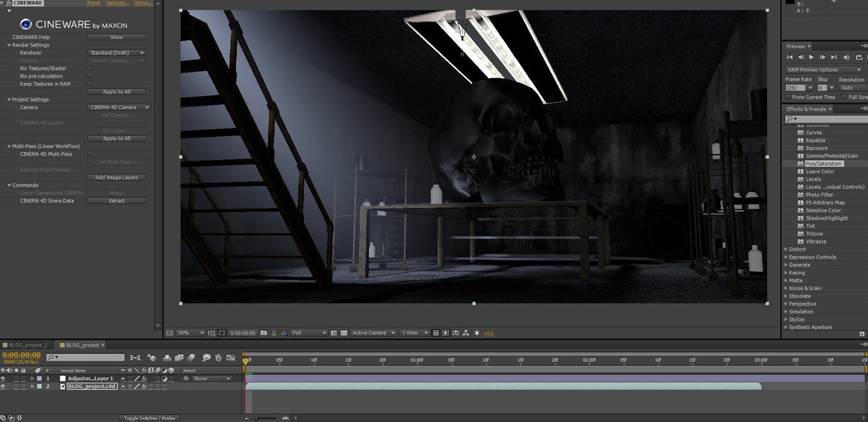
Task: Open the Full resolution dropdown
Action: (x=309, y=333)
